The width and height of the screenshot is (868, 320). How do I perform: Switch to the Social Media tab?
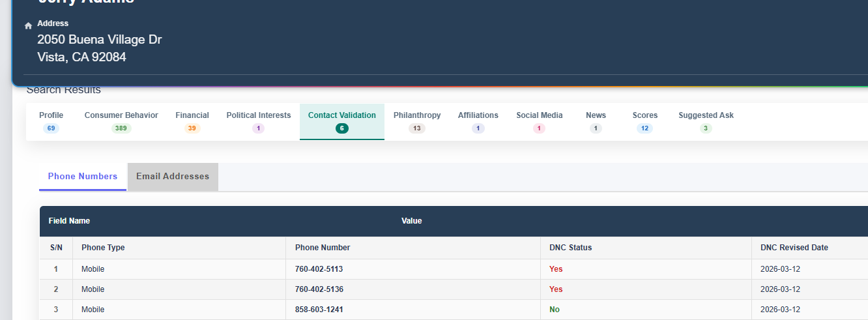point(540,121)
